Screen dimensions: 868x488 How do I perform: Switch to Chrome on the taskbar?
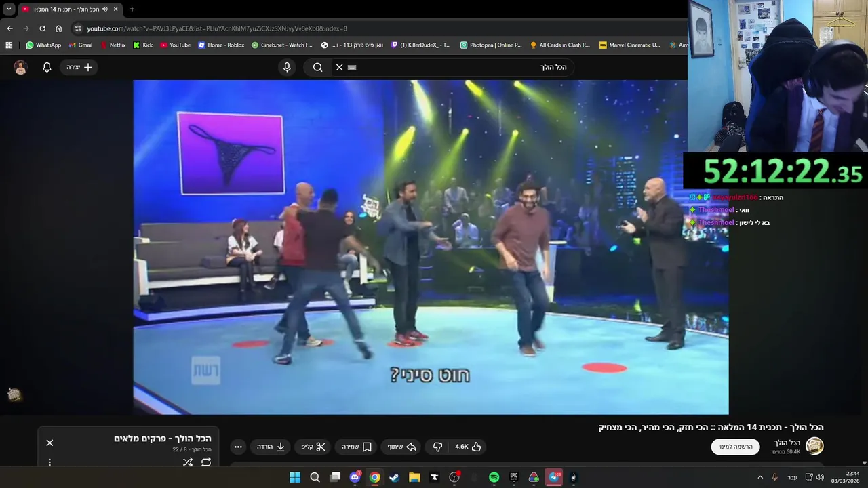tap(374, 477)
